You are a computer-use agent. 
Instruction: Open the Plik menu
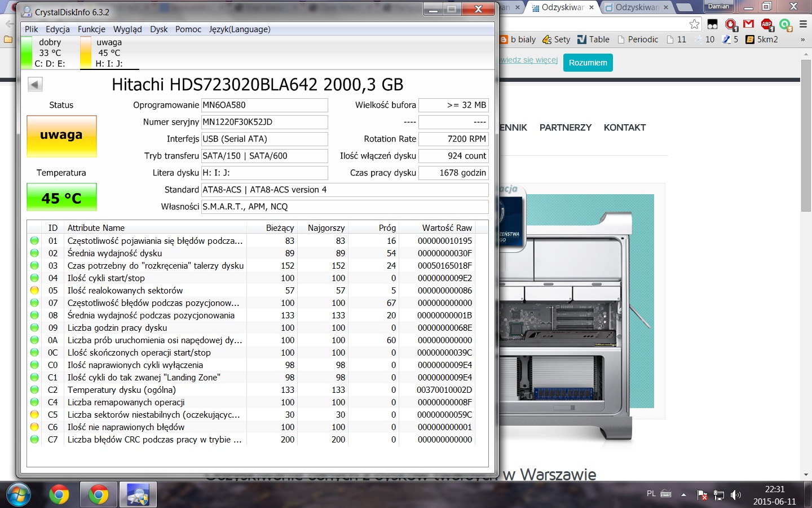click(32, 29)
